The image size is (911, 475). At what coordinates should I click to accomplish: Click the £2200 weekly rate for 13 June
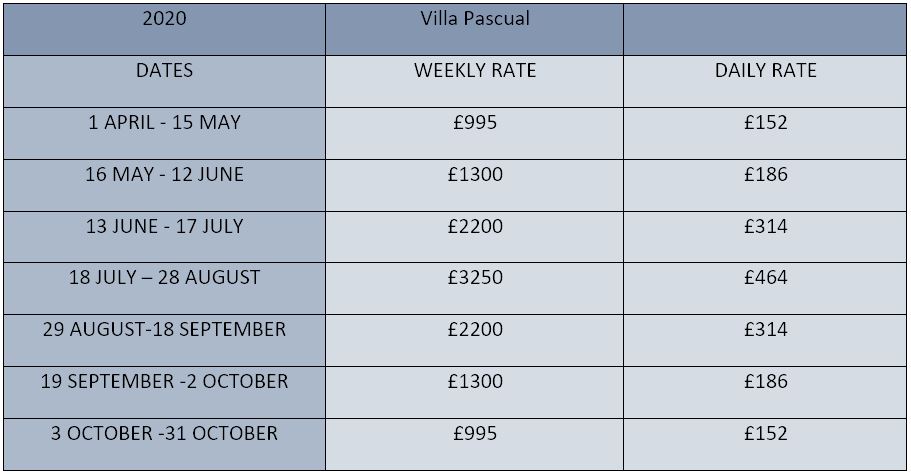tap(474, 227)
